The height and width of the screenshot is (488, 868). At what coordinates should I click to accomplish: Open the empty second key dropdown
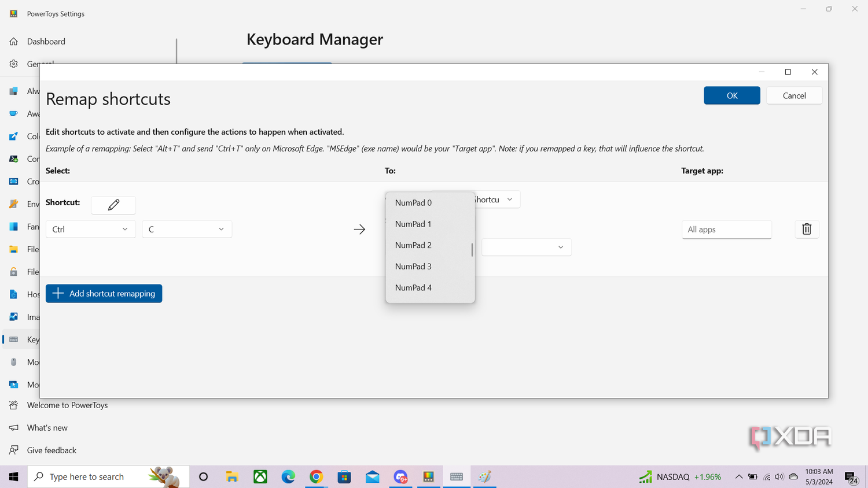(527, 247)
